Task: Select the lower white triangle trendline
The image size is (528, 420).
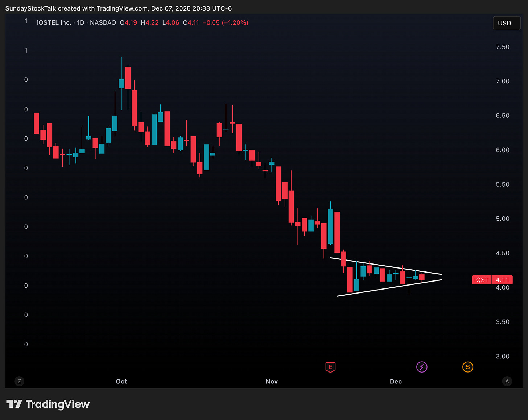Action: [389, 288]
